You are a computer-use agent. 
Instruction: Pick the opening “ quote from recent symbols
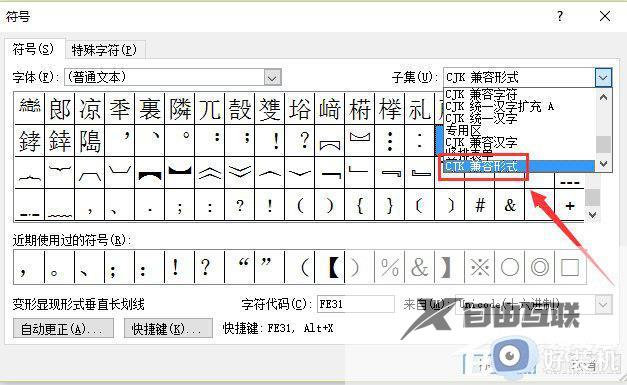pos(240,267)
